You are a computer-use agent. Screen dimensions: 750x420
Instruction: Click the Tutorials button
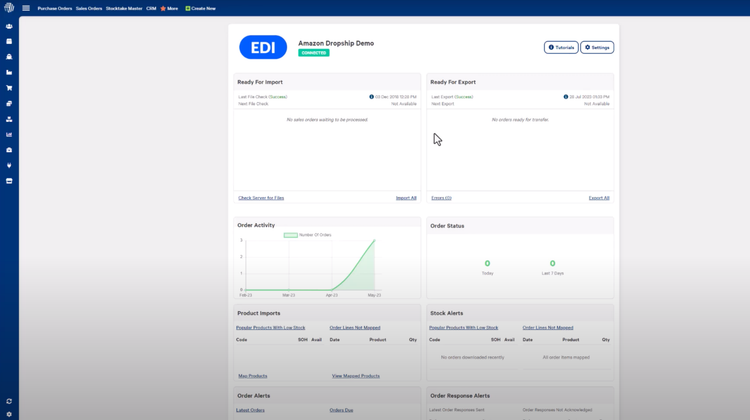pyautogui.click(x=561, y=47)
